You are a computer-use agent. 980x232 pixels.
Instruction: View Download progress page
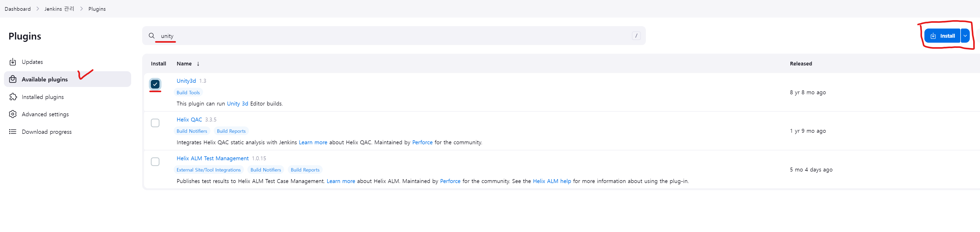(x=68, y=132)
